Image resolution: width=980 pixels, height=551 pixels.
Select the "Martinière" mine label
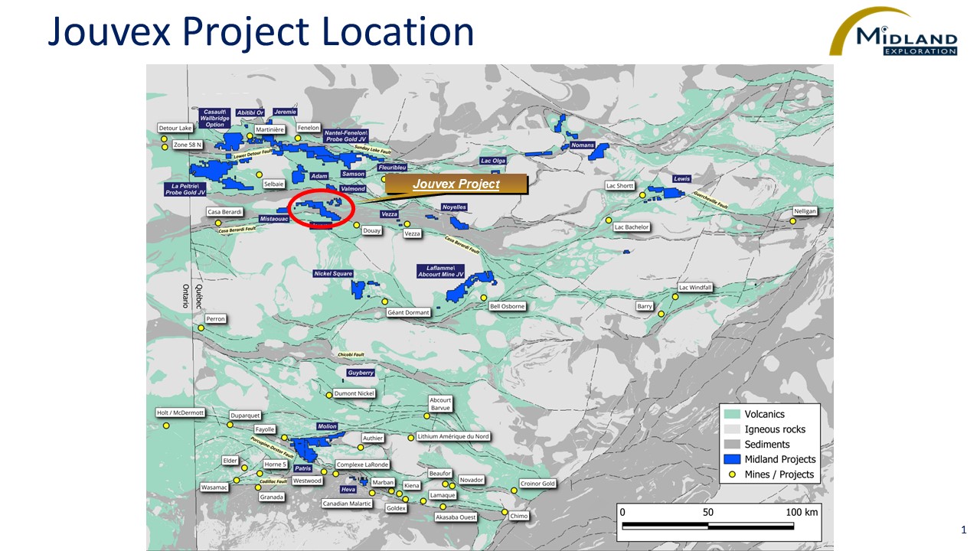(270, 129)
